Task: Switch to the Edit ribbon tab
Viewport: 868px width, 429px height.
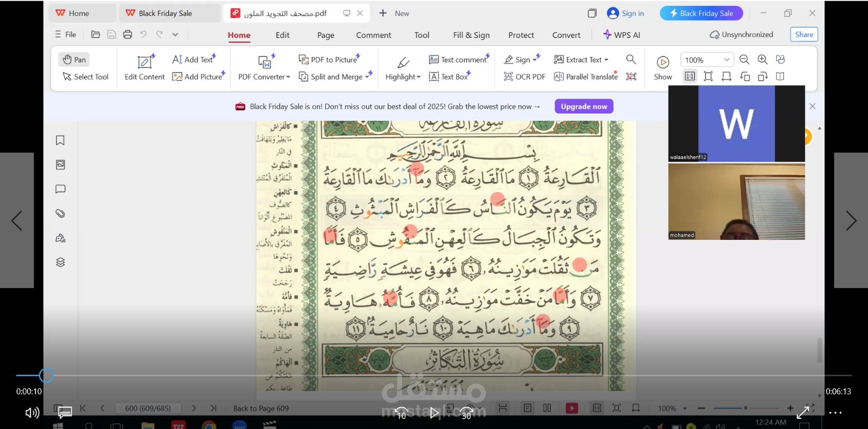Action: pos(283,35)
